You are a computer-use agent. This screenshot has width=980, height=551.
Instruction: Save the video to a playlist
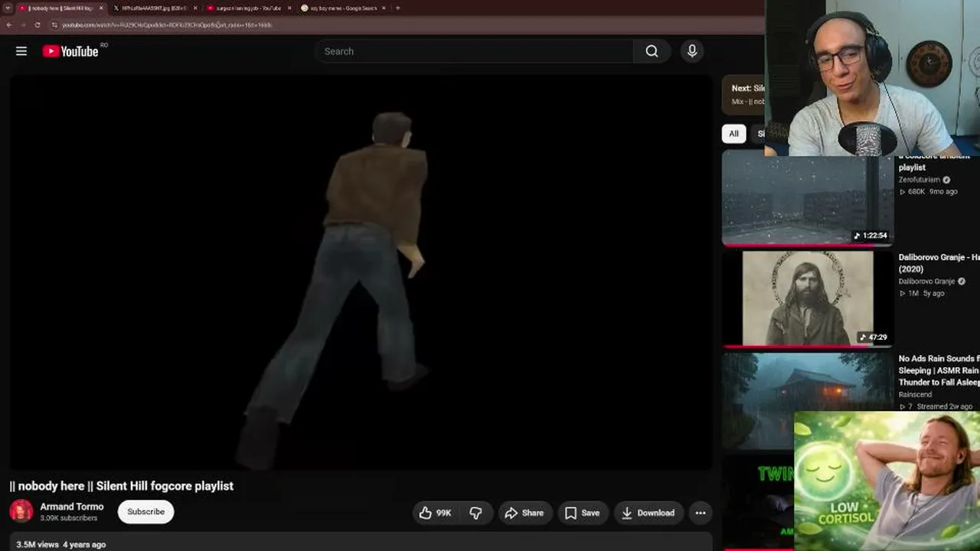583,513
